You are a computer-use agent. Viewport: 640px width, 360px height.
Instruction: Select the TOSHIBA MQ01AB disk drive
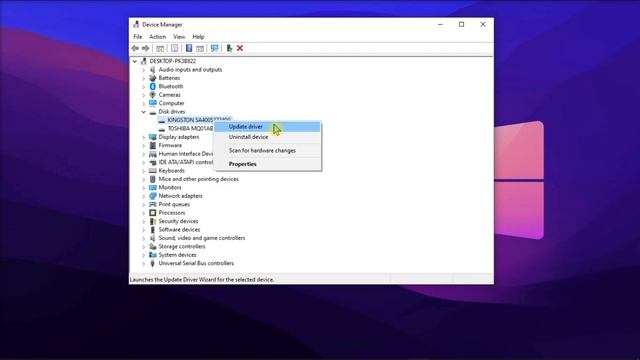point(190,129)
